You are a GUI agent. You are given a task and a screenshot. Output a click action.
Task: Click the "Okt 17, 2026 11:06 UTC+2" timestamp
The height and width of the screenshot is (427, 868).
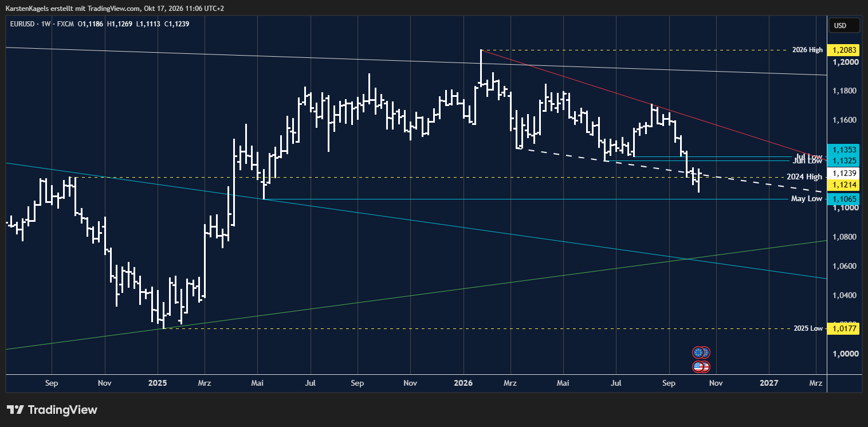[184, 9]
